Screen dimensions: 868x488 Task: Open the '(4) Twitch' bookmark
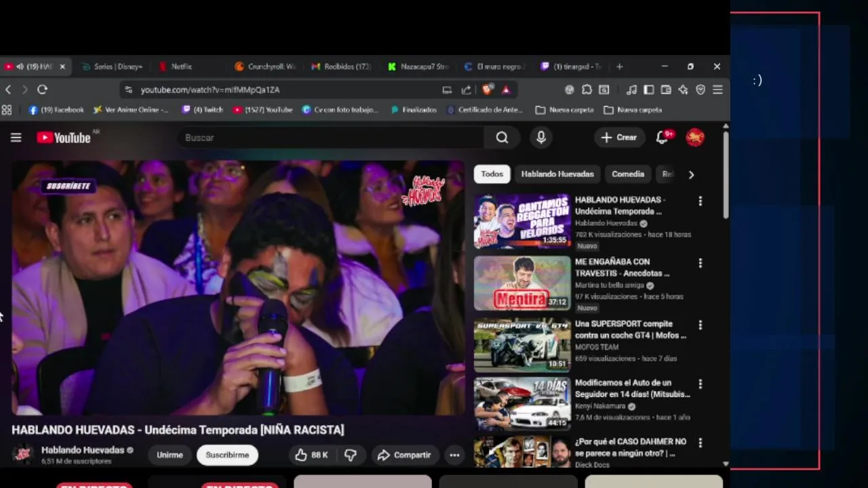click(202, 110)
